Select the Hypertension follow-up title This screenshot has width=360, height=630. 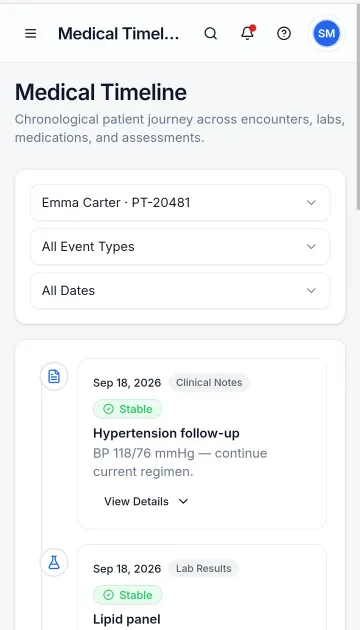(x=166, y=433)
